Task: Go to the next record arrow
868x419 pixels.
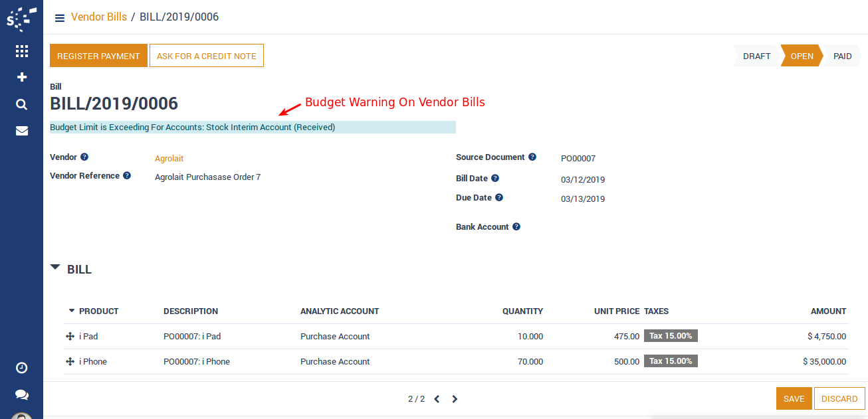Action: tap(455, 399)
